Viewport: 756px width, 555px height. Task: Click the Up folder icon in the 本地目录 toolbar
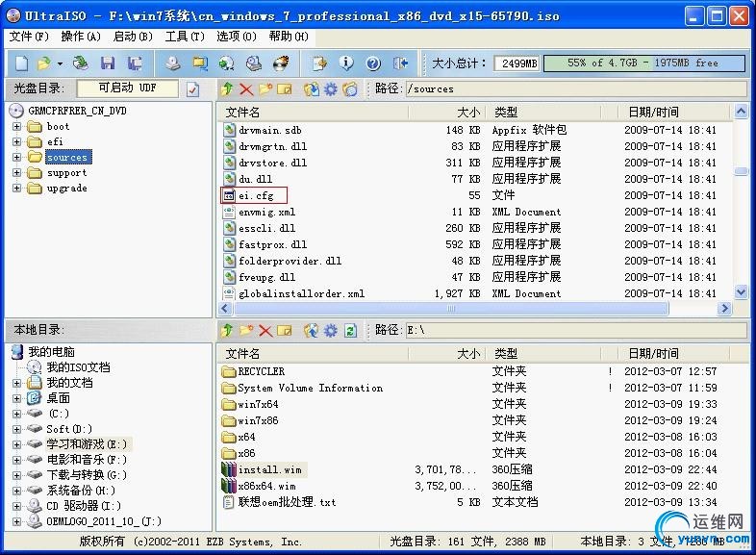click(227, 330)
